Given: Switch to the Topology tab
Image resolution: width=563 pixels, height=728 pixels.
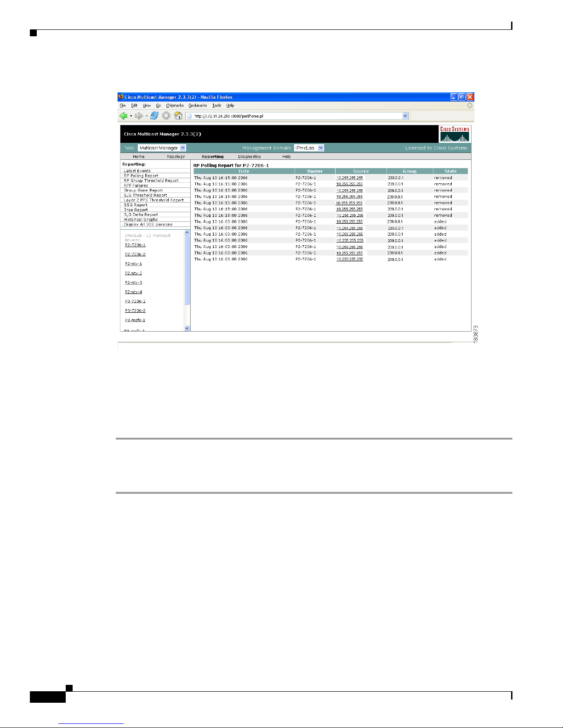Looking at the screenshot, I should [x=176, y=157].
